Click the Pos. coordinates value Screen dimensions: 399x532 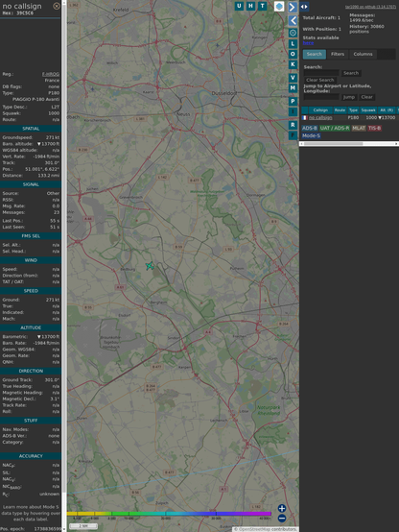coord(42,169)
